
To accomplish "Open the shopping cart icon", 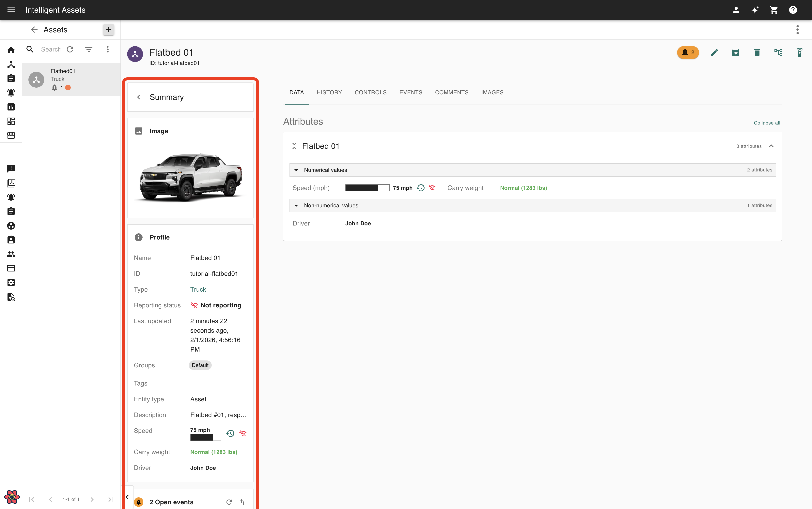I will (x=773, y=10).
